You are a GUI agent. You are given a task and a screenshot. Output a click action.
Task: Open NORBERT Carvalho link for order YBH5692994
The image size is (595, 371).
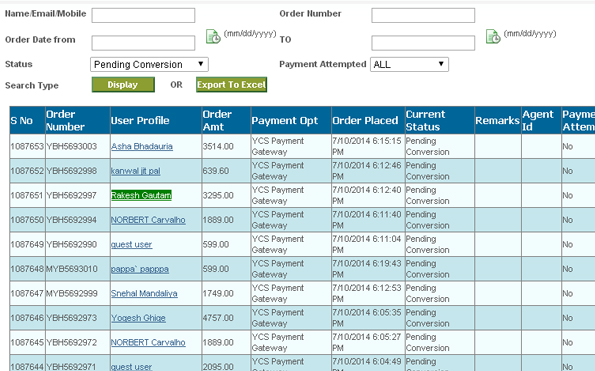pos(148,220)
